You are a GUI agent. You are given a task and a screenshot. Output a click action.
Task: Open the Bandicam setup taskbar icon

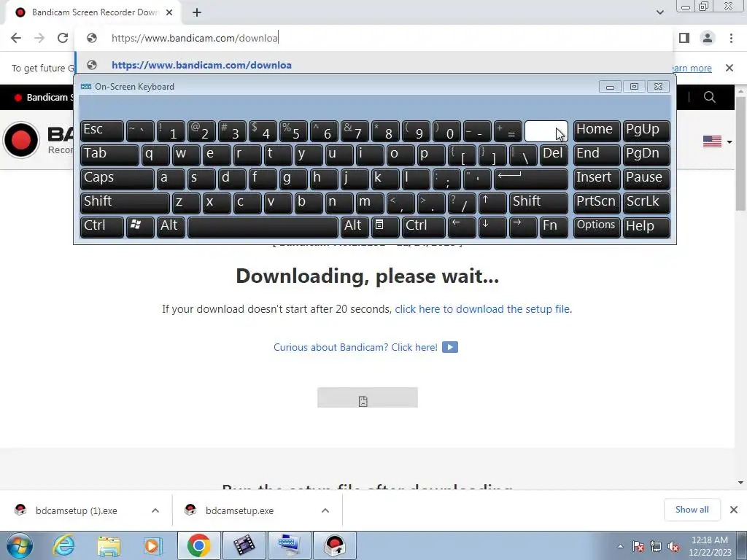pyautogui.click(x=334, y=545)
